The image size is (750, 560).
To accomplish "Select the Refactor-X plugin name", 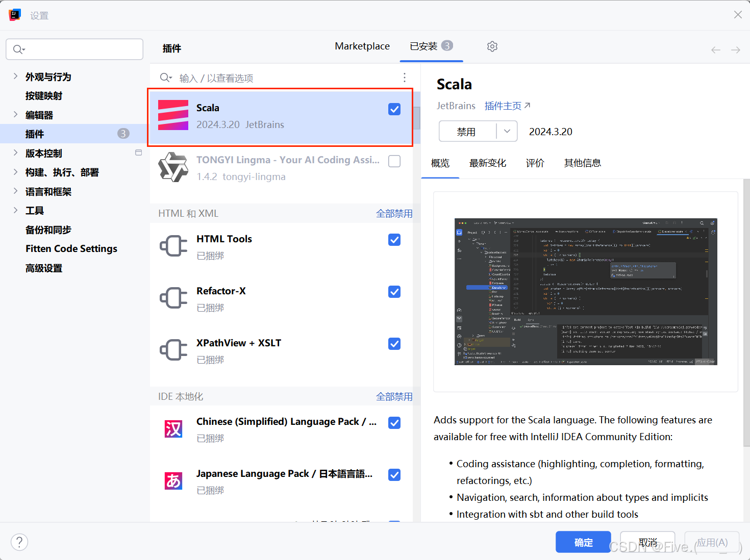I will [221, 291].
